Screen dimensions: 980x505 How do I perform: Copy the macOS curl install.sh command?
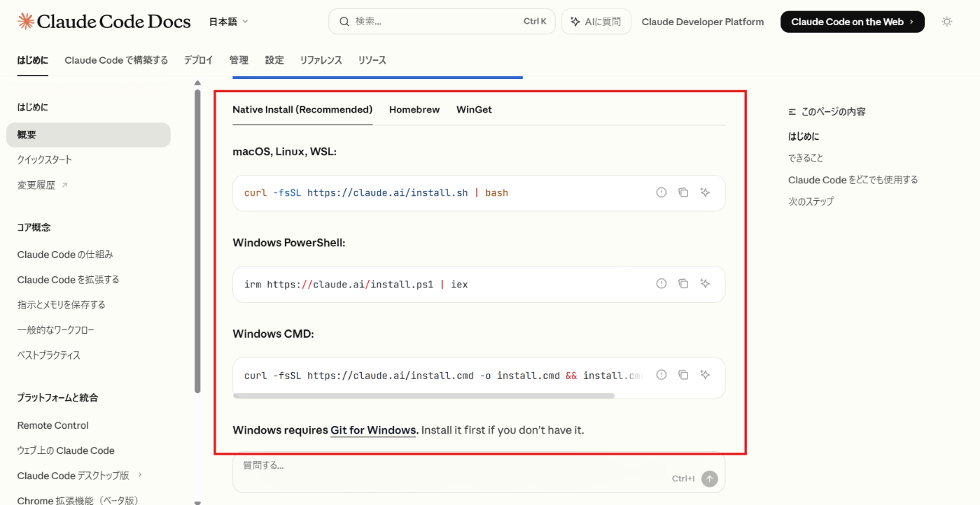683,192
